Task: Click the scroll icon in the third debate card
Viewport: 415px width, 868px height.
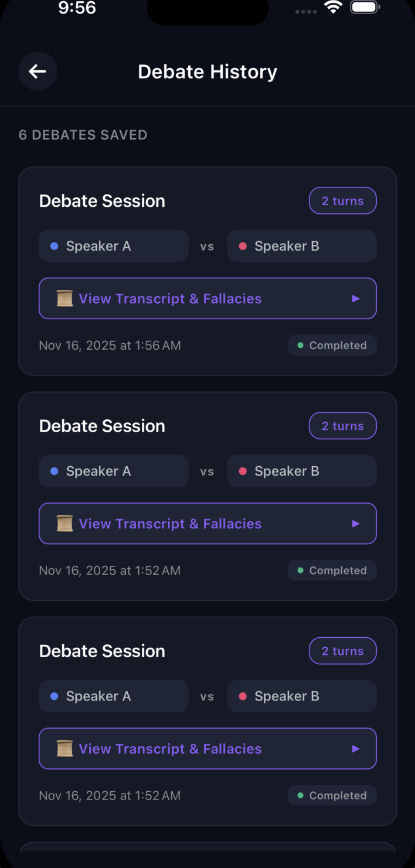Action: (x=64, y=749)
